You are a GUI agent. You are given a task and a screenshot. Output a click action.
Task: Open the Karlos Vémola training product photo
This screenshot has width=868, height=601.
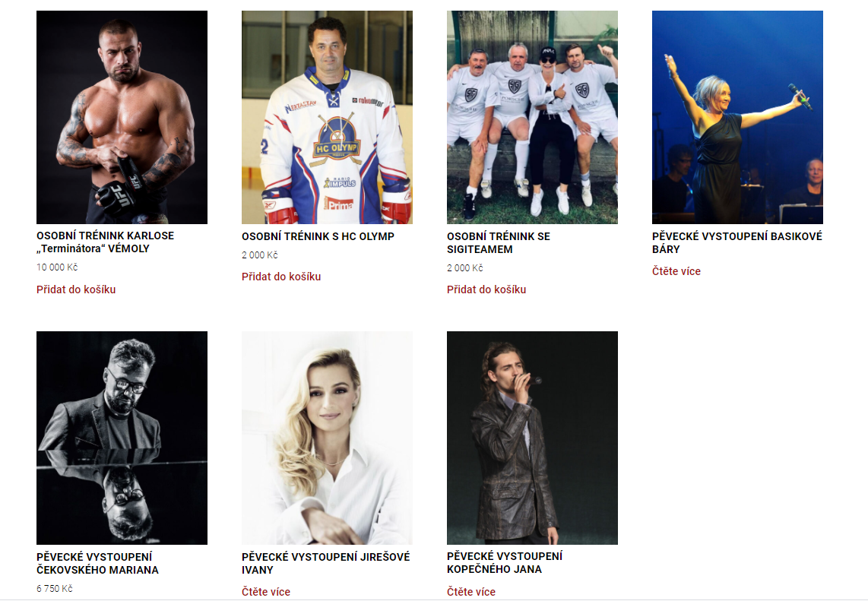[x=122, y=117]
